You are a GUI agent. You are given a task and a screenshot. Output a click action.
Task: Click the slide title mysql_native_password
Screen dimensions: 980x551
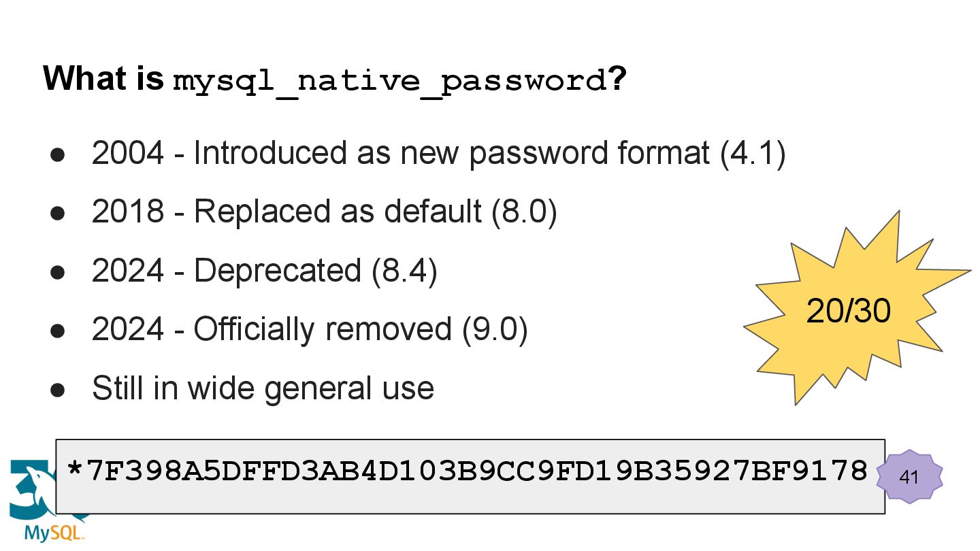click(388, 81)
